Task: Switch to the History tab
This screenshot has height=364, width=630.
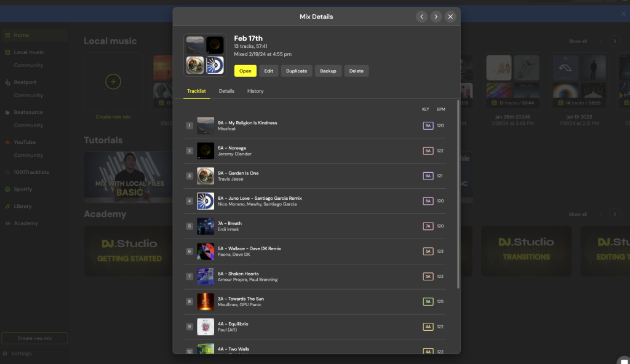Action: click(255, 91)
